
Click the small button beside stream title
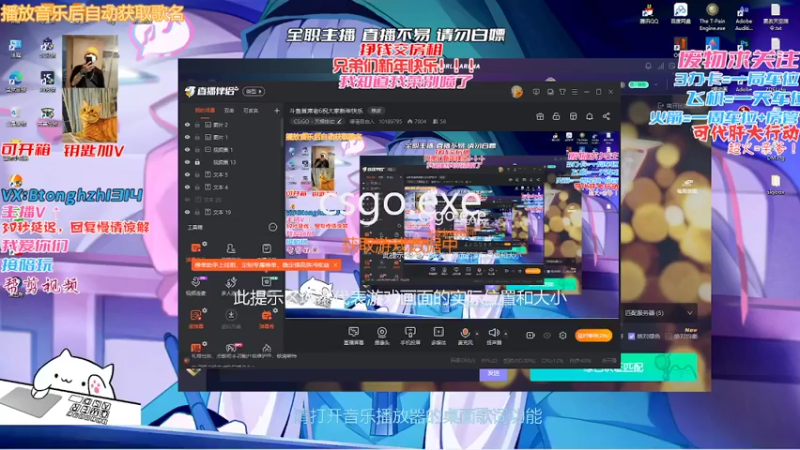[376, 111]
